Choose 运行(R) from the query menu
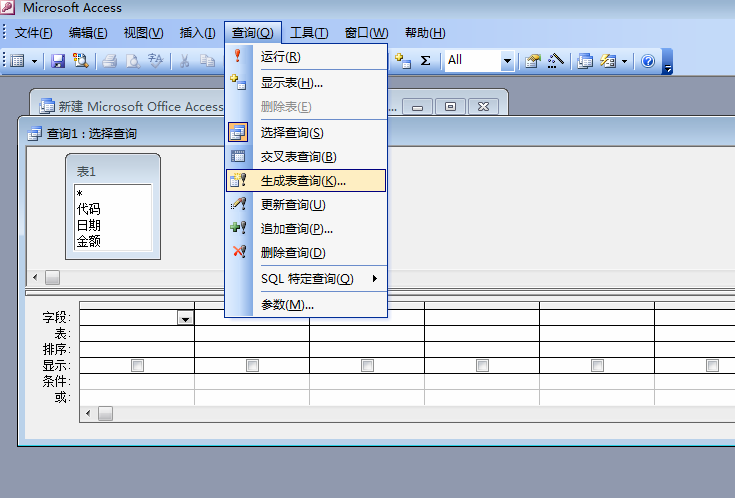 coord(306,57)
